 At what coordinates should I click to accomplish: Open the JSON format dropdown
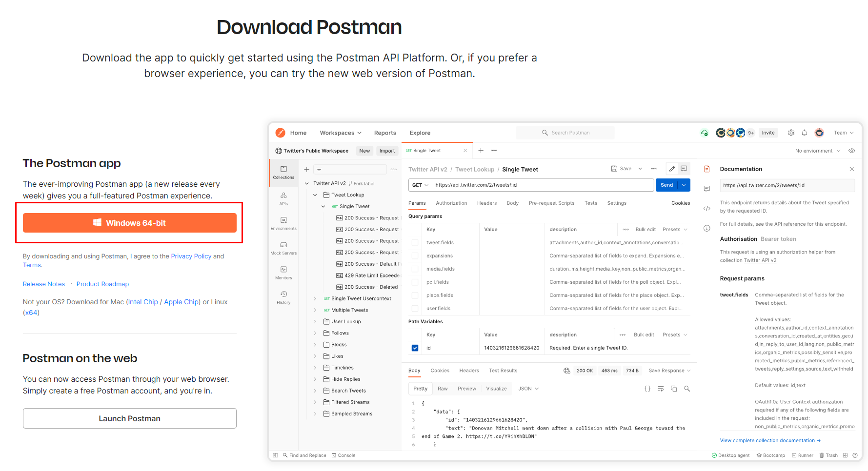tap(528, 389)
